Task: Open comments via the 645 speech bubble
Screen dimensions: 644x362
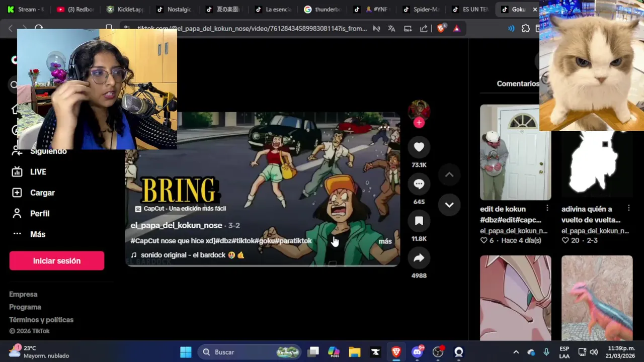Action: [x=419, y=184]
